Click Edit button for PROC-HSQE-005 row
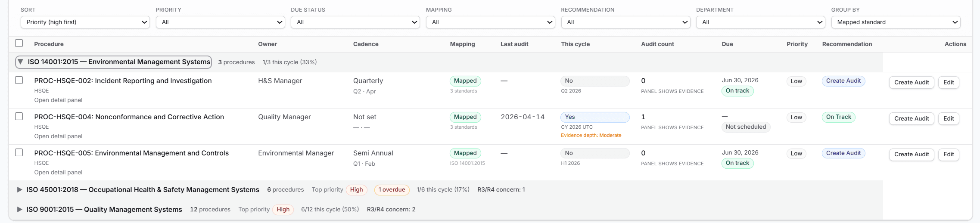Screen dimensions: 980x223 tap(949, 154)
